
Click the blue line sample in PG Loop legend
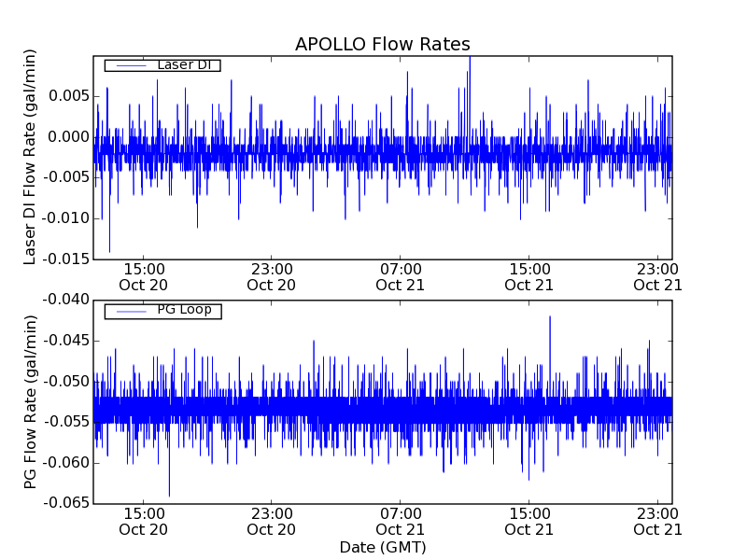pyautogui.click(x=129, y=311)
